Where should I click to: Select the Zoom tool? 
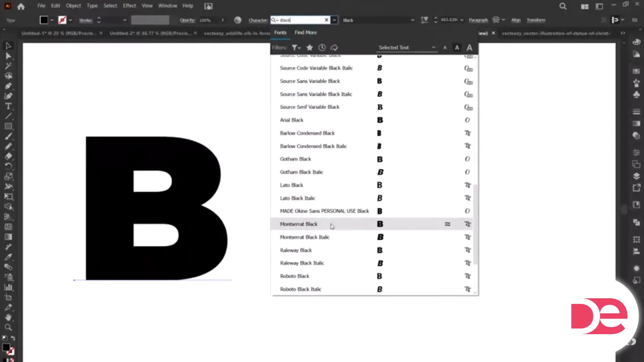(8, 327)
